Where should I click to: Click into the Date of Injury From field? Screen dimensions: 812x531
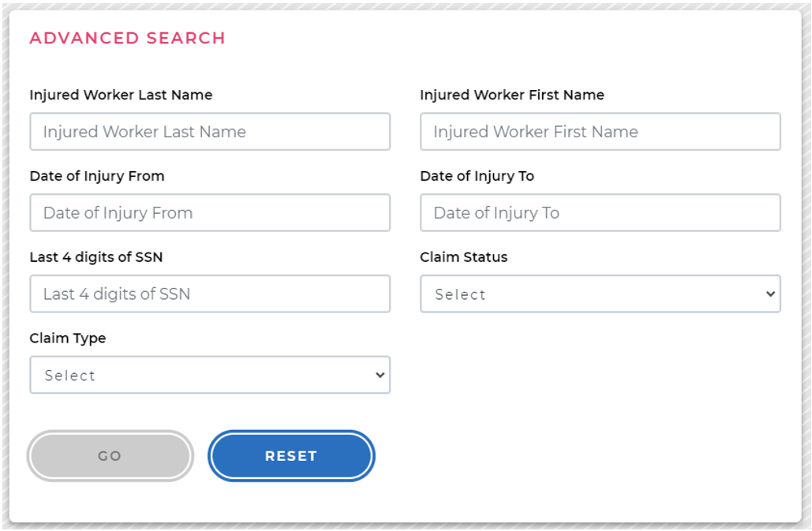[x=210, y=213]
